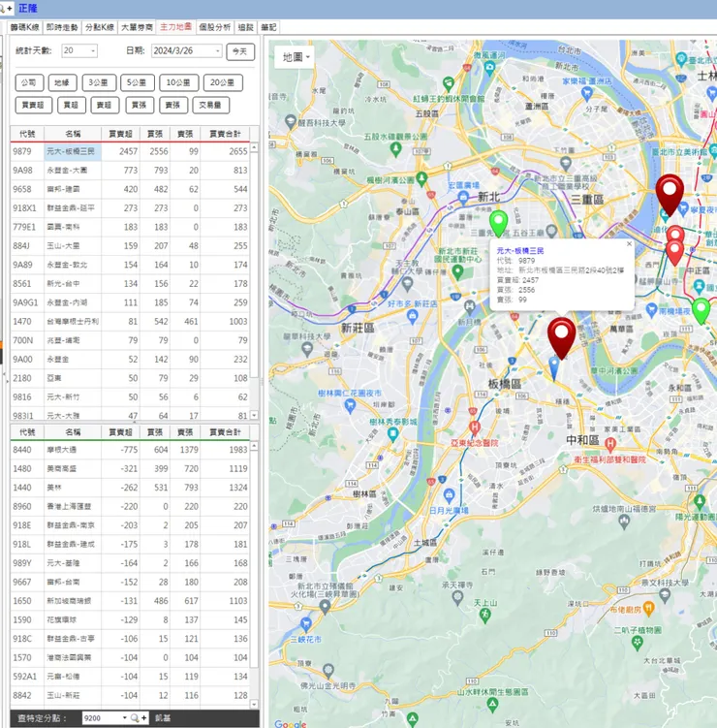The height and width of the screenshot is (728, 717).
Task: Close the 元大-板橋三民 info popup
Action: (628, 244)
